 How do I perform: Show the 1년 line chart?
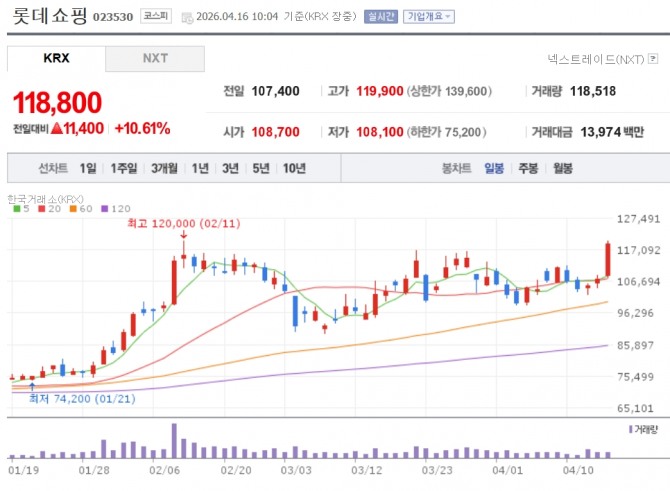coord(200,168)
